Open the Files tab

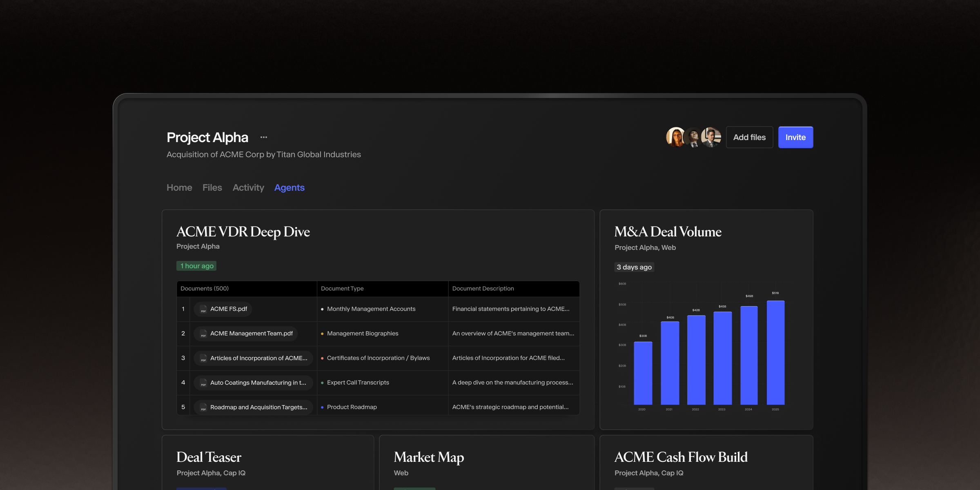click(212, 188)
